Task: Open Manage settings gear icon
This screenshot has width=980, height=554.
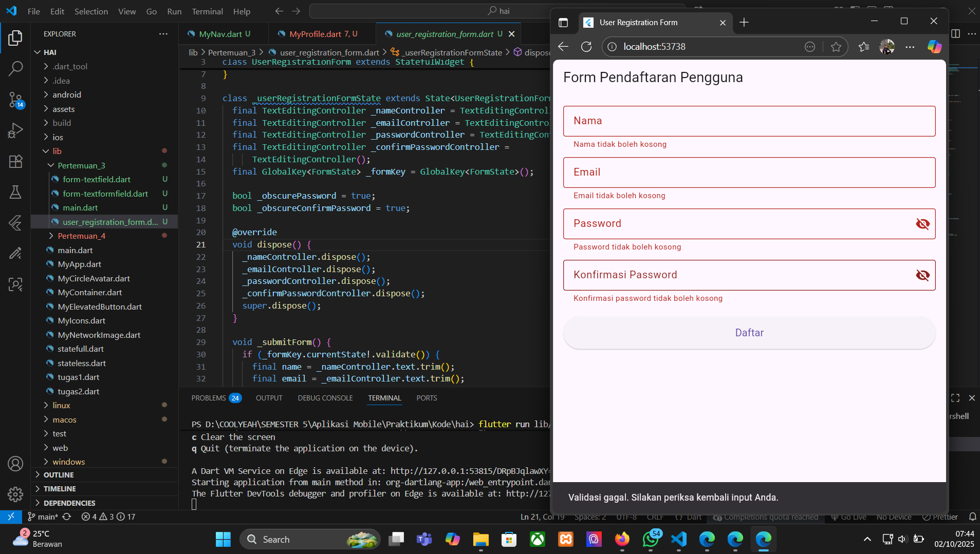Action: (x=15, y=494)
